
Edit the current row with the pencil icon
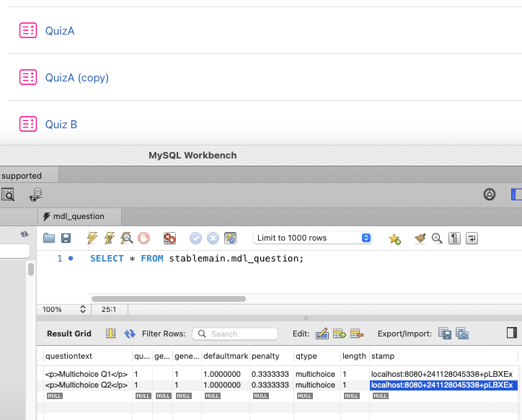pyautogui.click(x=322, y=334)
